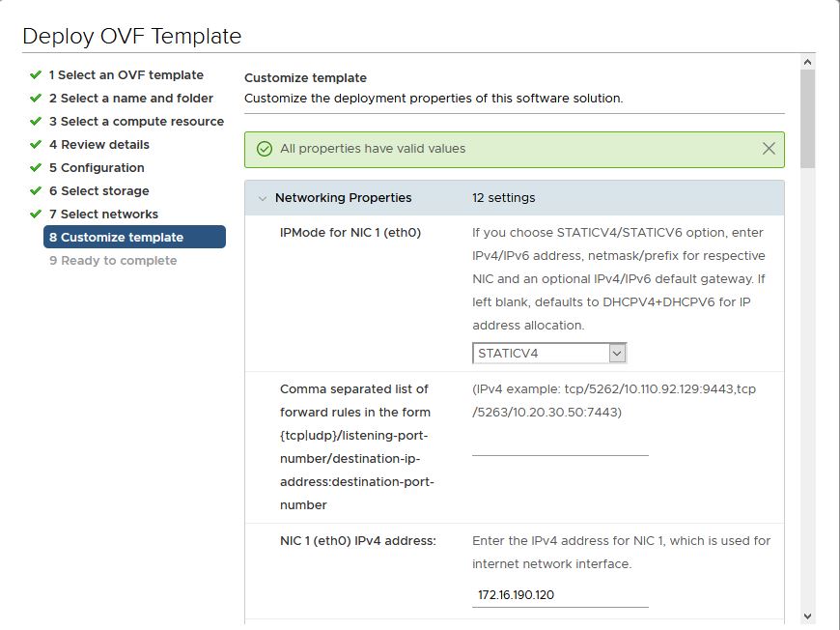Go to step 2 Select a name and folder
840x630 pixels.
pos(131,99)
